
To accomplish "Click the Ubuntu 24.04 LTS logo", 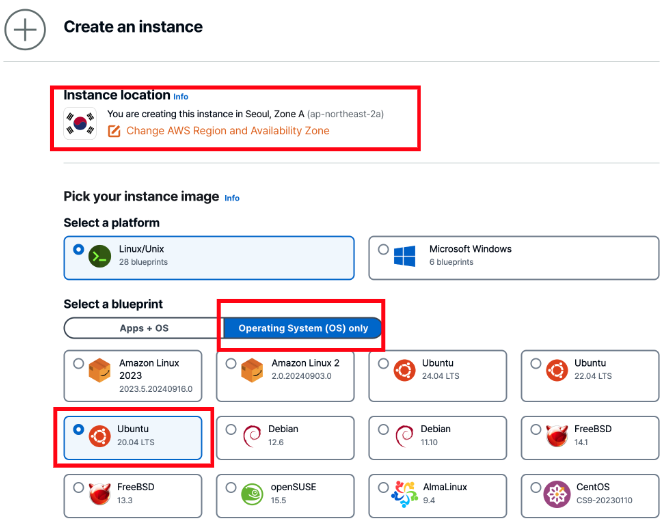I will coord(405,370).
